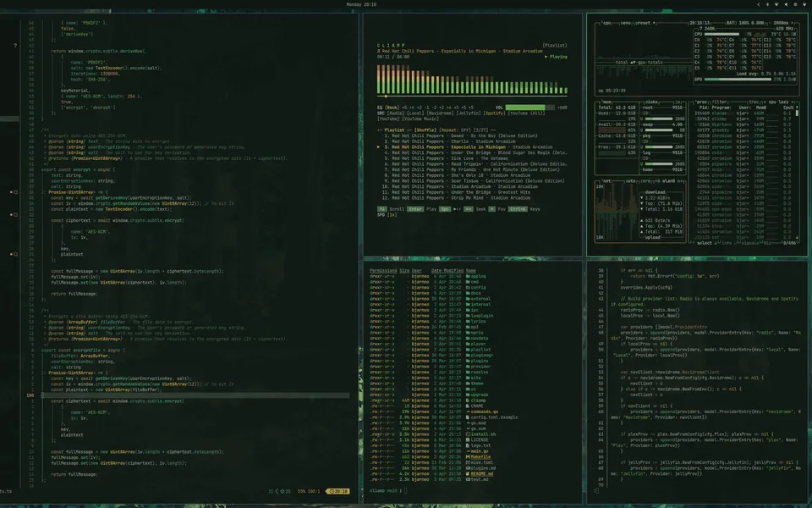The width and height of the screenshot is (812, 508).
Task: Click the play arrow beside playlist track 3
Action: tap(379, 147)
